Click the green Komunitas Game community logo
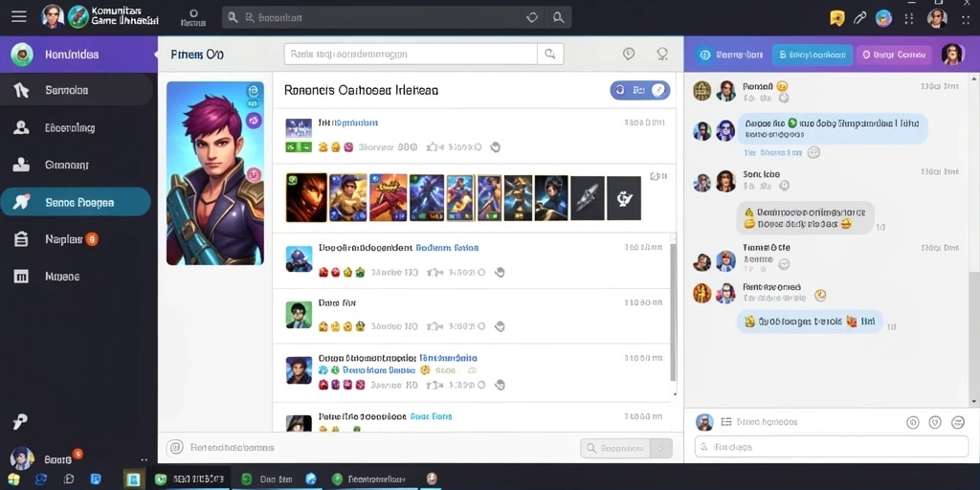The width and height of the screenshot is (980, 490). coord(78,17)
